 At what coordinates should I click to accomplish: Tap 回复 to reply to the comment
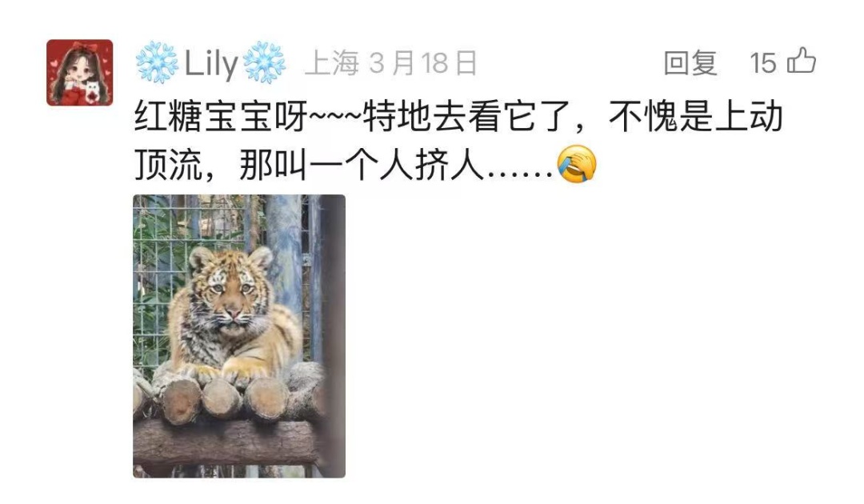point(690,62)
